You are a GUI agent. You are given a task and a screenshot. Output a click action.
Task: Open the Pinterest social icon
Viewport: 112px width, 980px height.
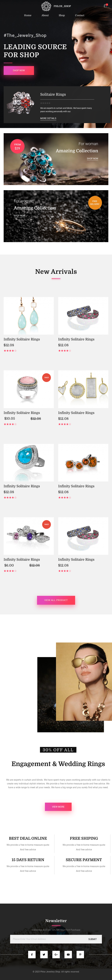(x=80, y=954)
